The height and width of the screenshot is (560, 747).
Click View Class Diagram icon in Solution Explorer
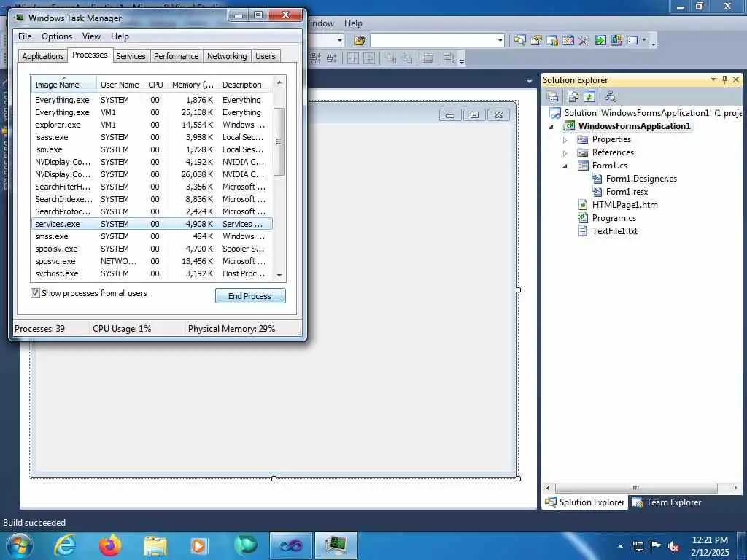click(611, 97)
